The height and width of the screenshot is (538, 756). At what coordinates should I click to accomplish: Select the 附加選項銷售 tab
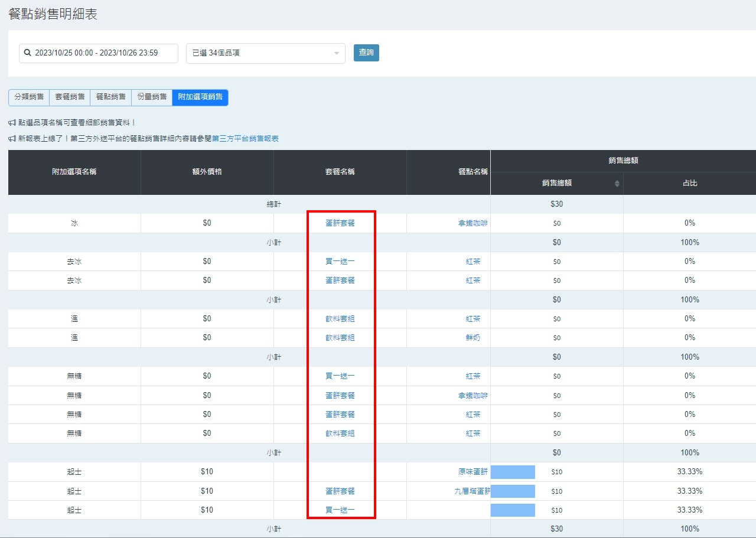click(200, 97)
